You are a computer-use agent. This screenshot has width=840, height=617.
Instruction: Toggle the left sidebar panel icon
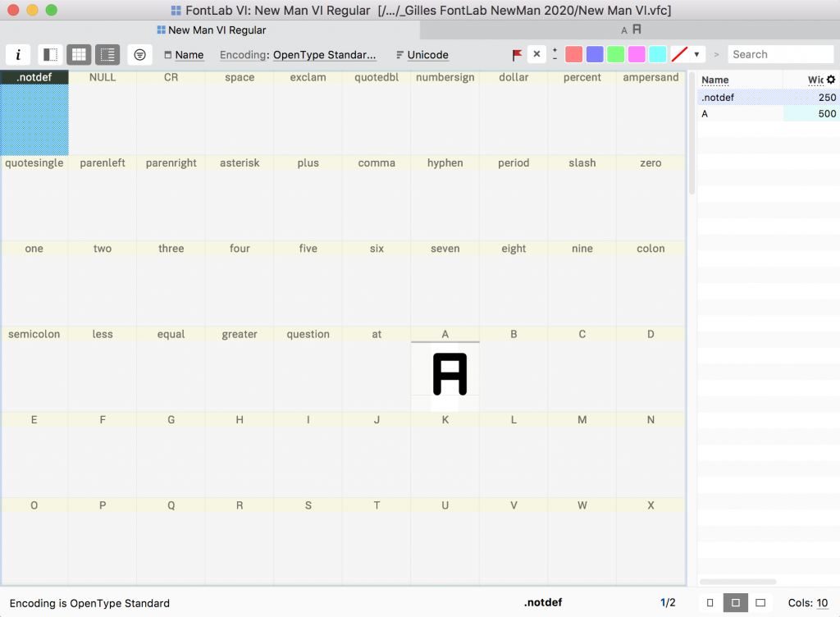pos(50,55)
